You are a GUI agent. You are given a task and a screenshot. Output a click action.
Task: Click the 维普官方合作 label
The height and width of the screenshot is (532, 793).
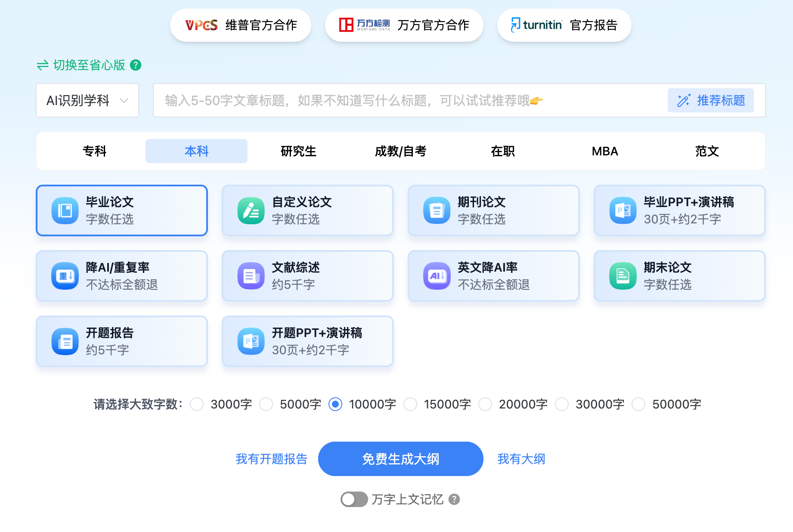click(x=261, y=25)
